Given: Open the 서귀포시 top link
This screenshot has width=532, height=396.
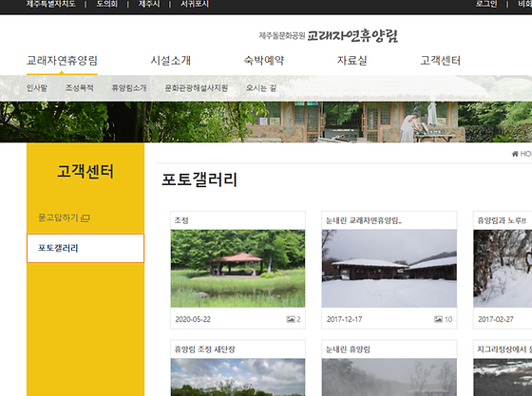Looking at the screenshot, I should (x=195, y=4).
